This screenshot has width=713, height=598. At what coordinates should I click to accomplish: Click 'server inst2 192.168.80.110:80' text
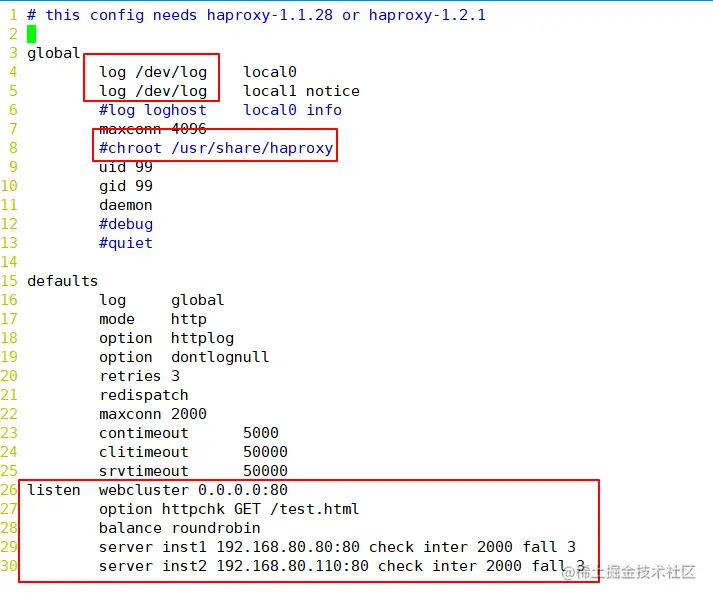(x=234, y=566)
